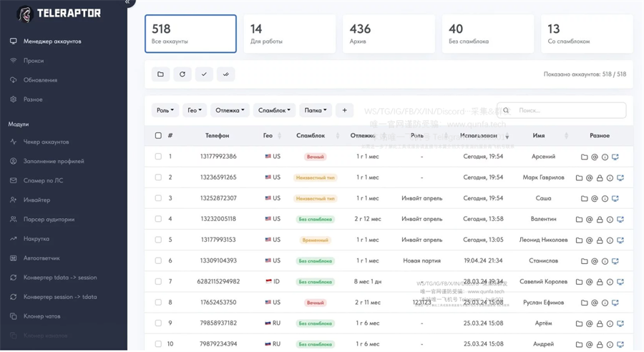Check the box for row 9 (79858937182)
This screenshot has width=644, height=352.
pos(158,323)
